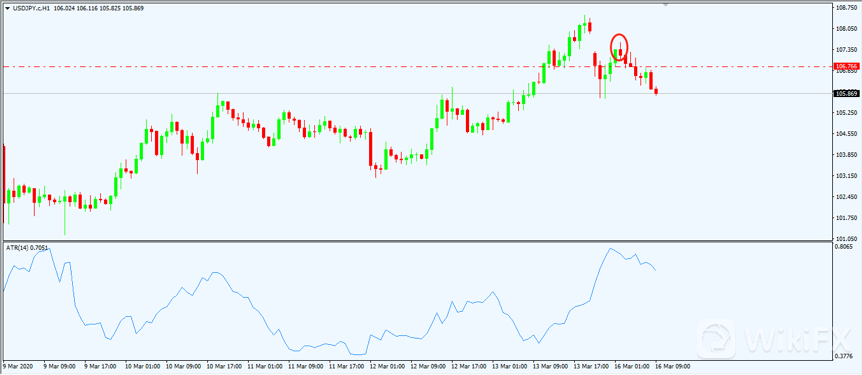Image resolution: width=862 pixels, height=375 pixels.
Task: Click the 11 Mar 17:00 time label
Action: click(x=346, y=365)
